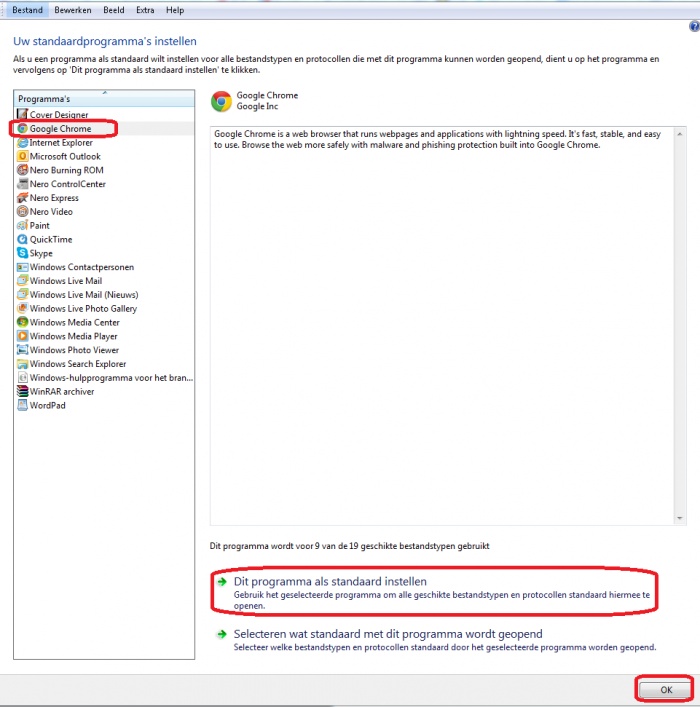Click the Google Chrome description text
The height and width of the screenshot is (707, 700).
[x=437, y=139]
